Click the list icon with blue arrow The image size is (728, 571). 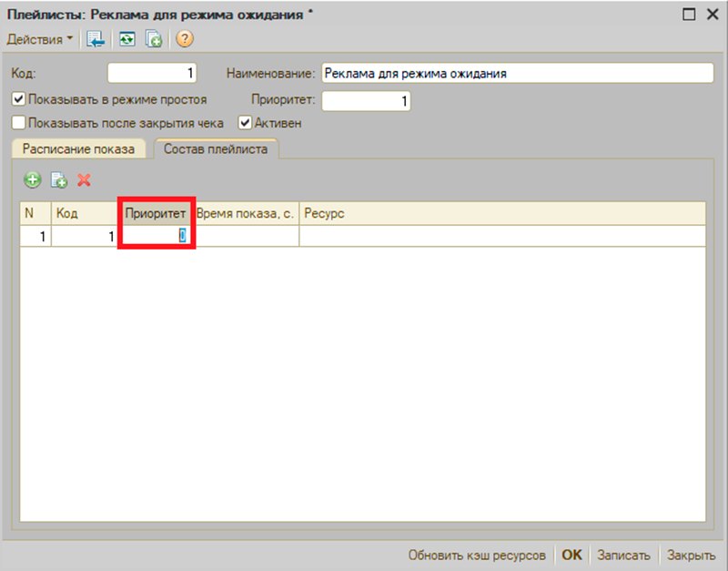pyautogui.click(x=96, y=39)
